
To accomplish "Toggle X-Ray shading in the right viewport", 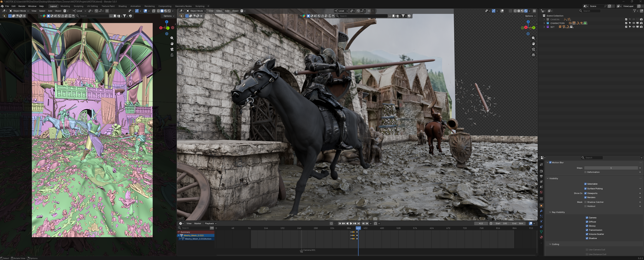I will [x=511, y=11].
